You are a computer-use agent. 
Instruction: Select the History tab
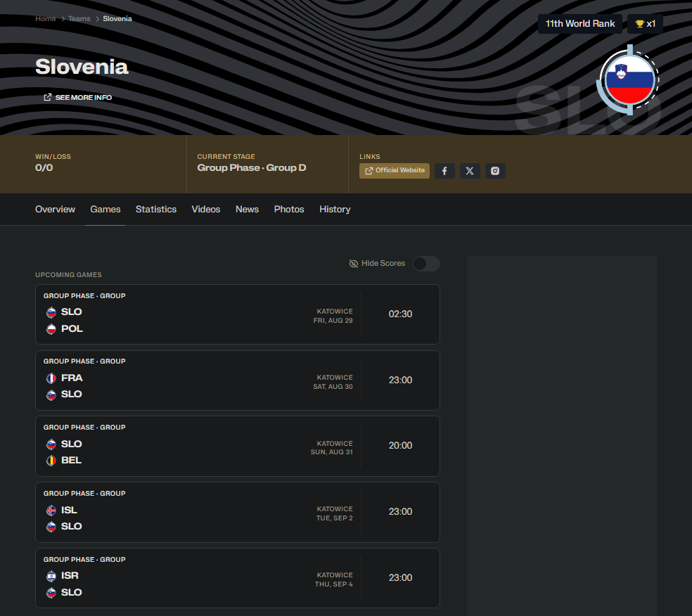point(335,210)
